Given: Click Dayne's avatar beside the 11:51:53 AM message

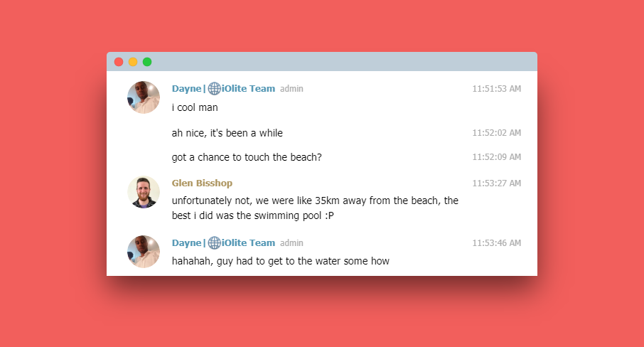Looking at the screenshot, I should [144, 97].
